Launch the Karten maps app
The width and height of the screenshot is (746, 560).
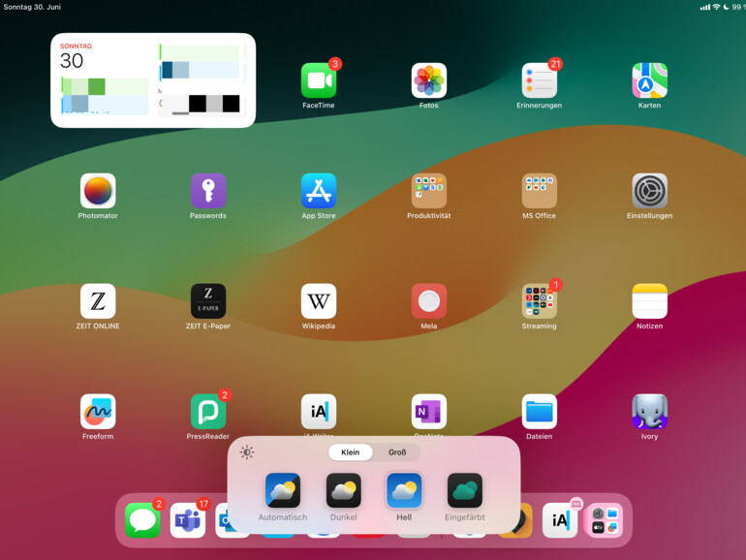(649, 80)
